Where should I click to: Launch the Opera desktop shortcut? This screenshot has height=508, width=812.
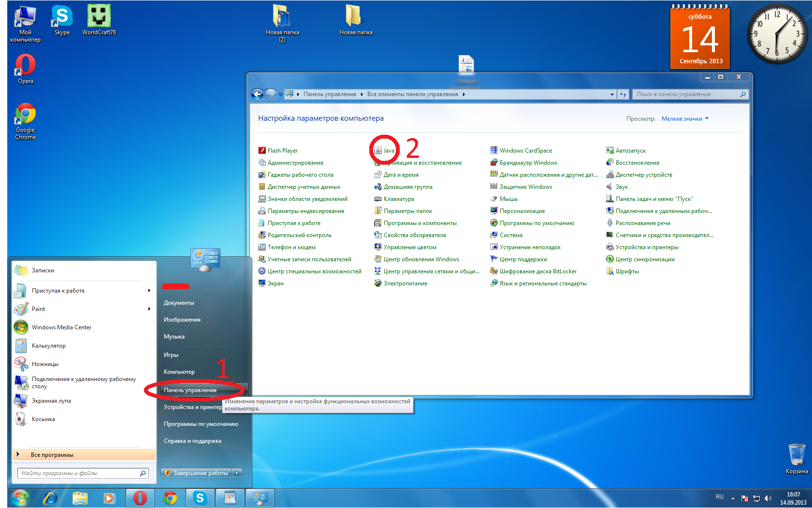pyautogui.click(x=26, y=69)
